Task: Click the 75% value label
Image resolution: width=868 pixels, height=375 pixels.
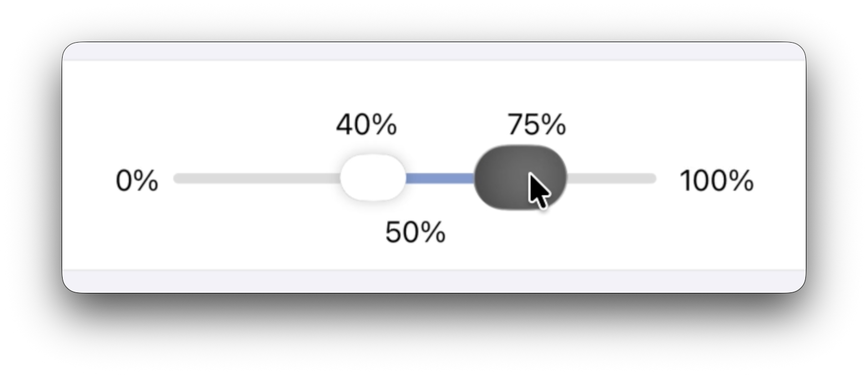Action: (537, 125)
